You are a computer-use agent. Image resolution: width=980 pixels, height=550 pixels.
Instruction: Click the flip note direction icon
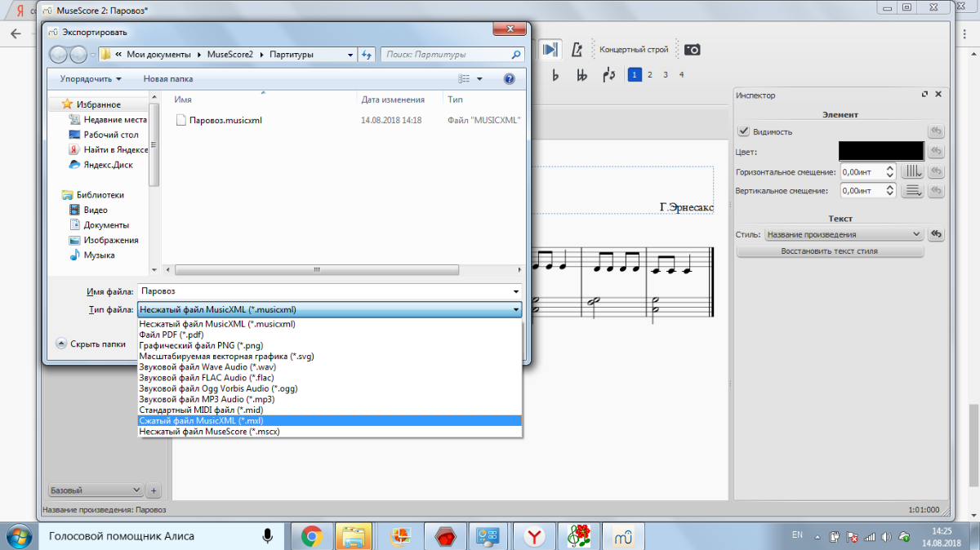[x=608, y=75]
